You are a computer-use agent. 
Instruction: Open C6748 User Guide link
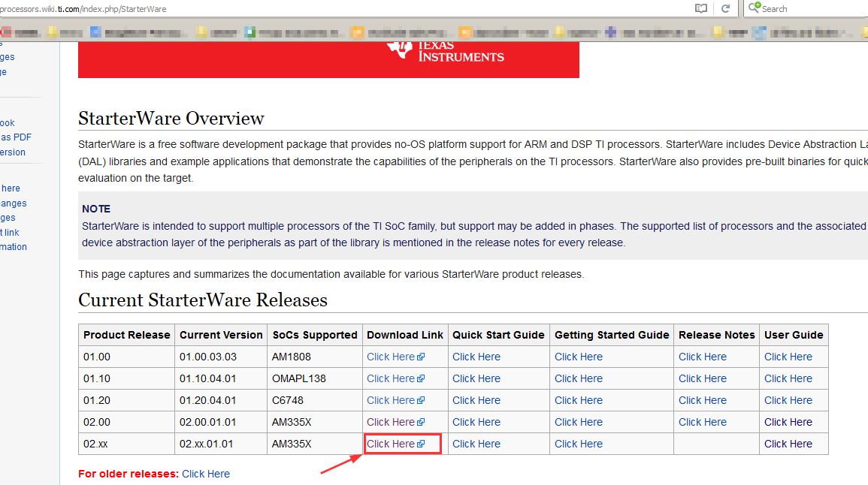click(788, 400)
